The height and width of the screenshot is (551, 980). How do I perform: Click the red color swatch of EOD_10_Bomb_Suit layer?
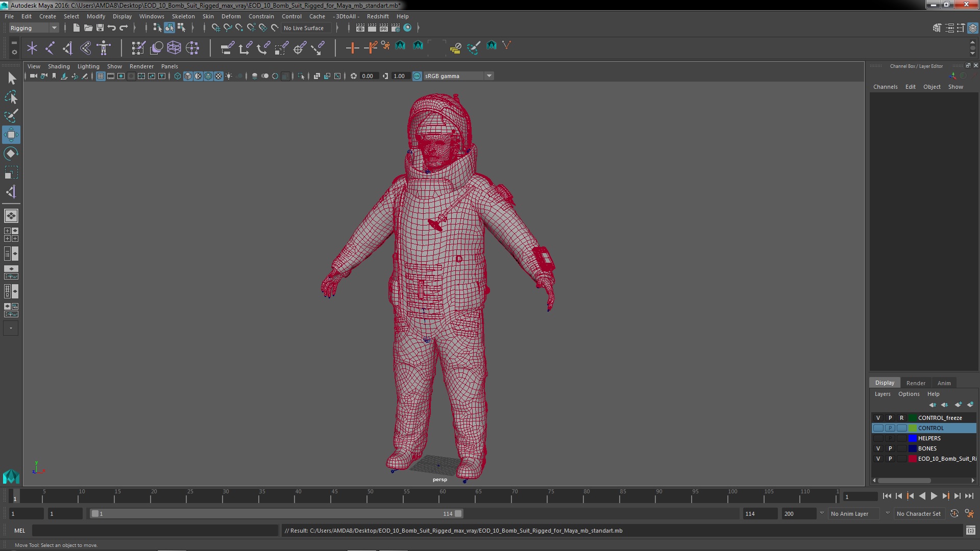[913, 459]
